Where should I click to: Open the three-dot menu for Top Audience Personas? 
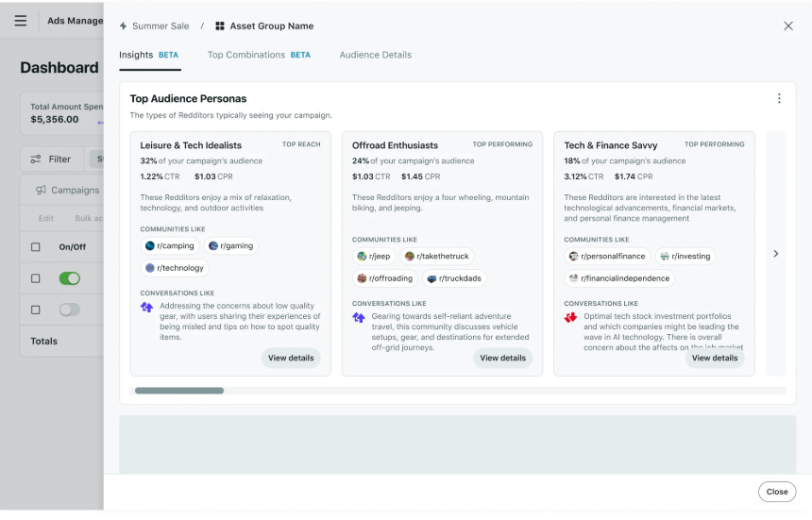coord(779,98)
